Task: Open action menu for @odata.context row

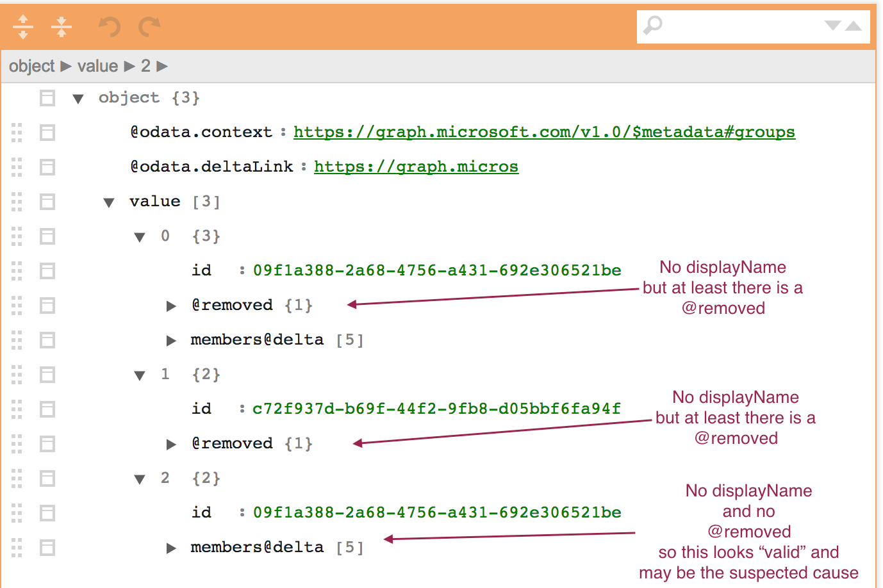Action: [x=47, y=133]
